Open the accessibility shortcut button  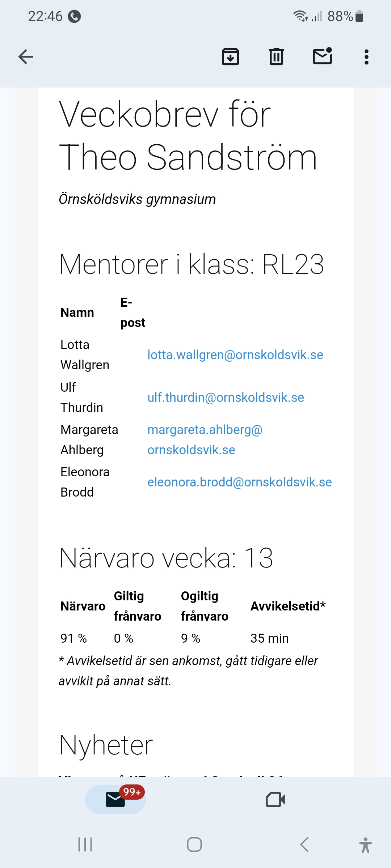click(365, 845)
